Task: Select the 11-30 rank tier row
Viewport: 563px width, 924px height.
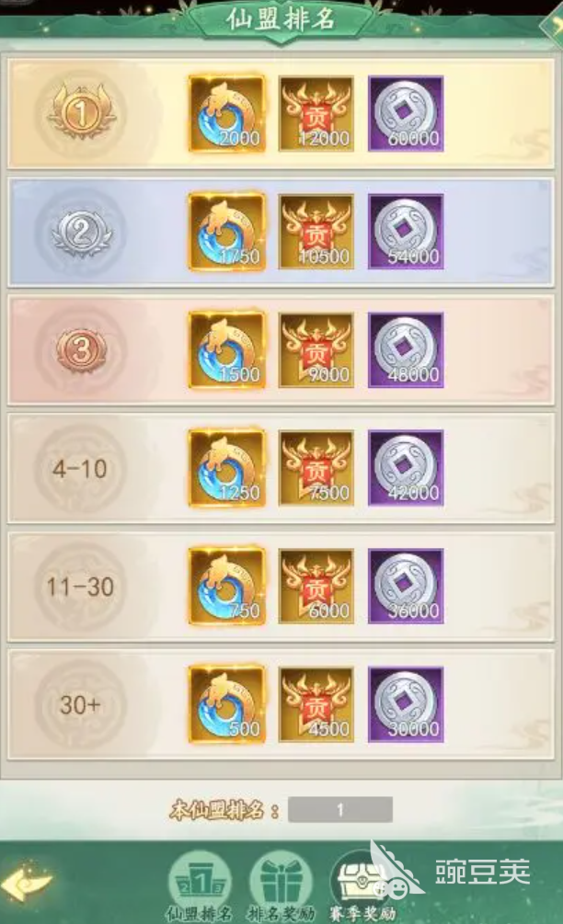Action: tap(281, 587)
